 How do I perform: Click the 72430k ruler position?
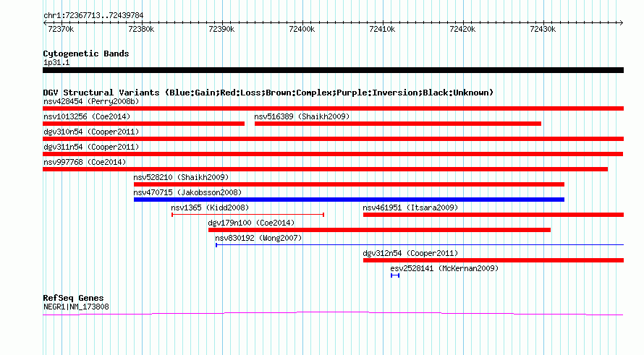pos(543,29)
